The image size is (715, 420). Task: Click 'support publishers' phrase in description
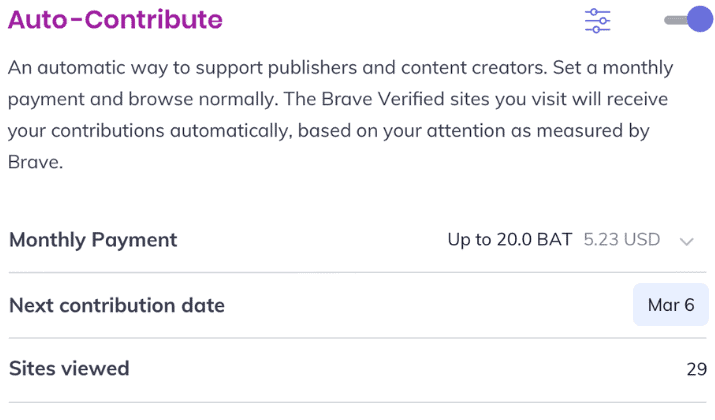[276, 68]
